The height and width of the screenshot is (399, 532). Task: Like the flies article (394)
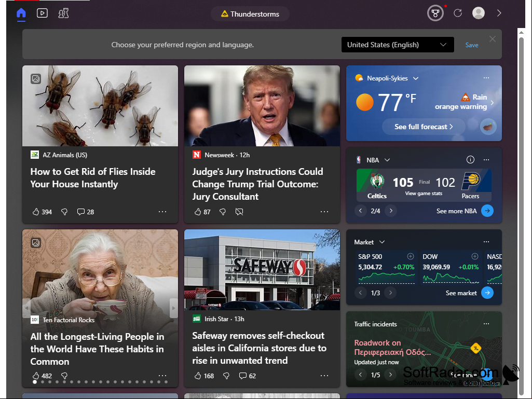[x=42, y=212]
